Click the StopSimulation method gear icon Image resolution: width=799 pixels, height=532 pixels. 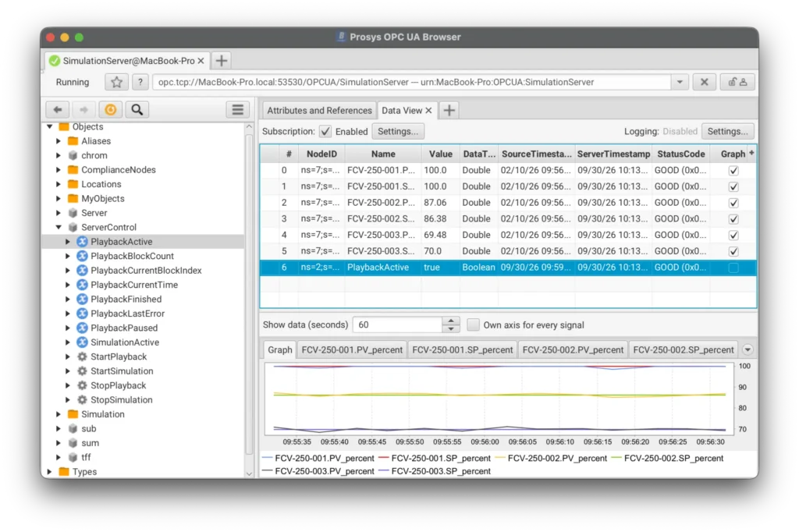pyautogui.click(x=82, y=399)
